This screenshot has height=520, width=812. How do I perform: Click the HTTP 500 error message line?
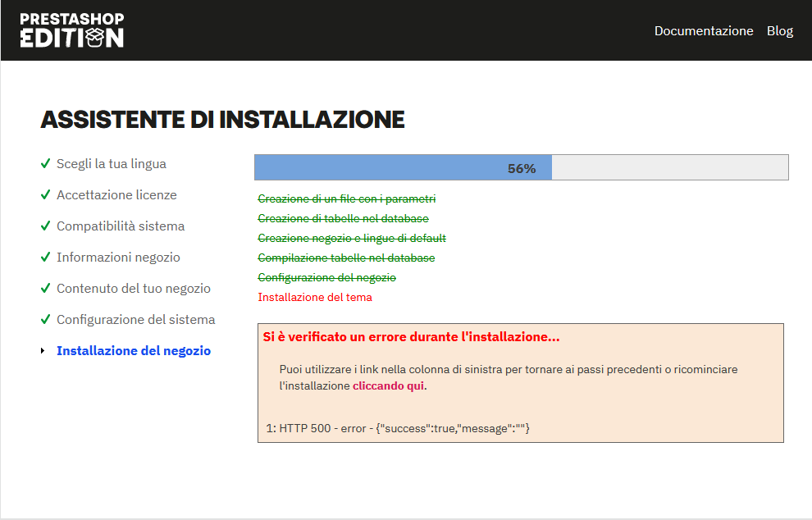(x=398, y=428)
